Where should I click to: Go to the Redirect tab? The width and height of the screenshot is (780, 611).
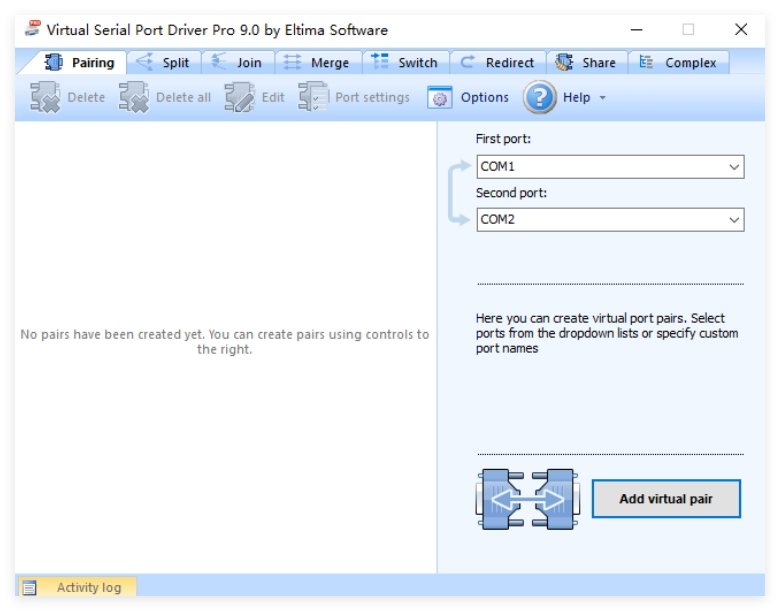pyautogui.click(x=498, y=63)
